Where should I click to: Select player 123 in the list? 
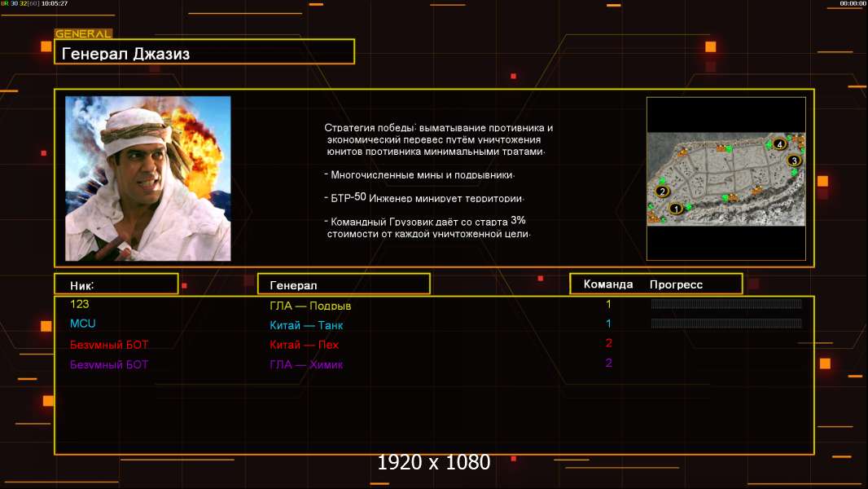(x=80, y=304)
